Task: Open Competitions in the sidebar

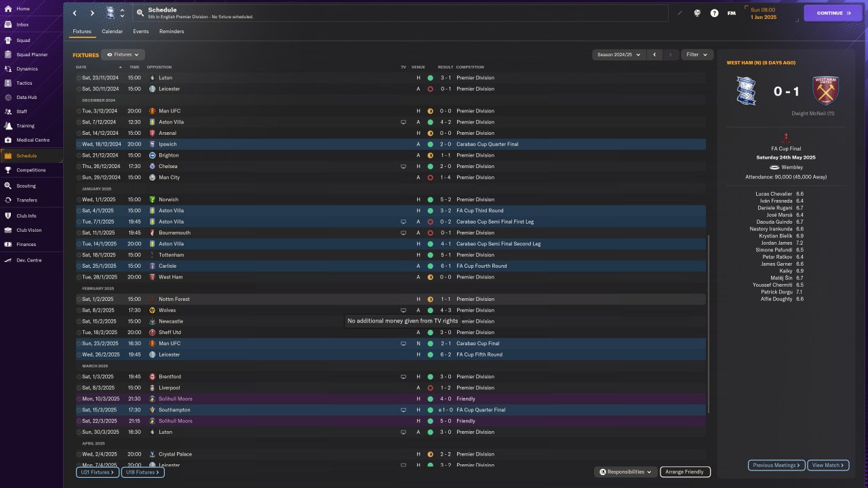Action: tap(31, 170)
